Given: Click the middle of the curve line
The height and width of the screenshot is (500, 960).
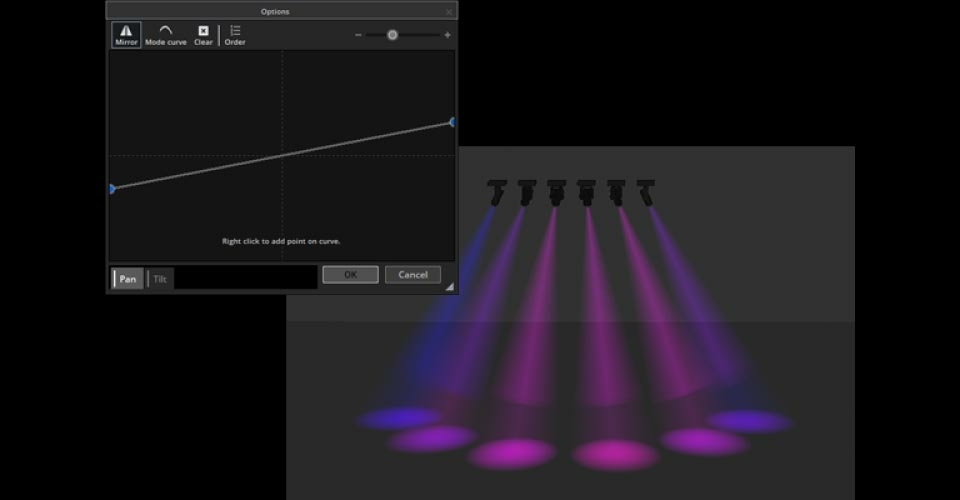Looking at the screenshot, I should [282, 155].
